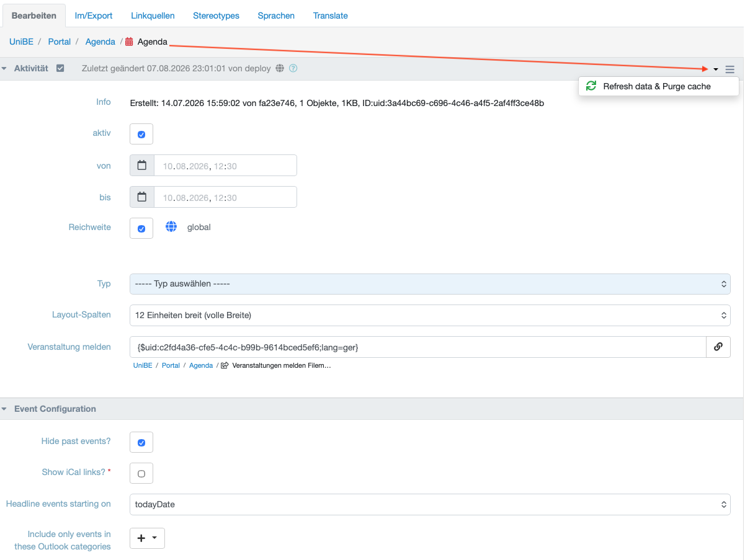Go to Agenda link in top breadcrumb
This screenshot has height=560, width=745.
tap(100, 42)
